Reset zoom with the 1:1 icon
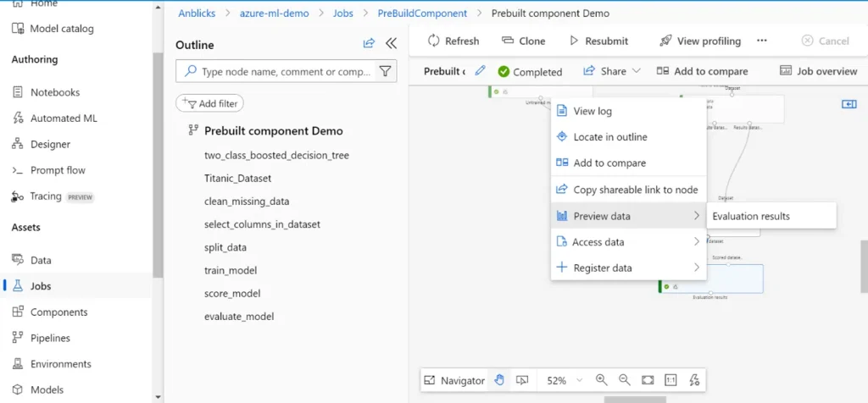The width and height of the screenshot is (868, 403). pyautogui.click(x=670, y=380)
